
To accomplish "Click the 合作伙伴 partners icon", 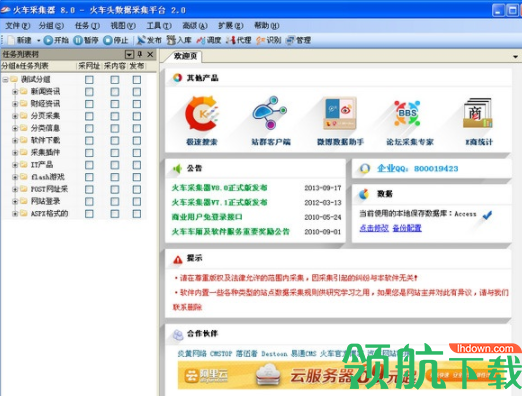I will (x=178, y=334).
